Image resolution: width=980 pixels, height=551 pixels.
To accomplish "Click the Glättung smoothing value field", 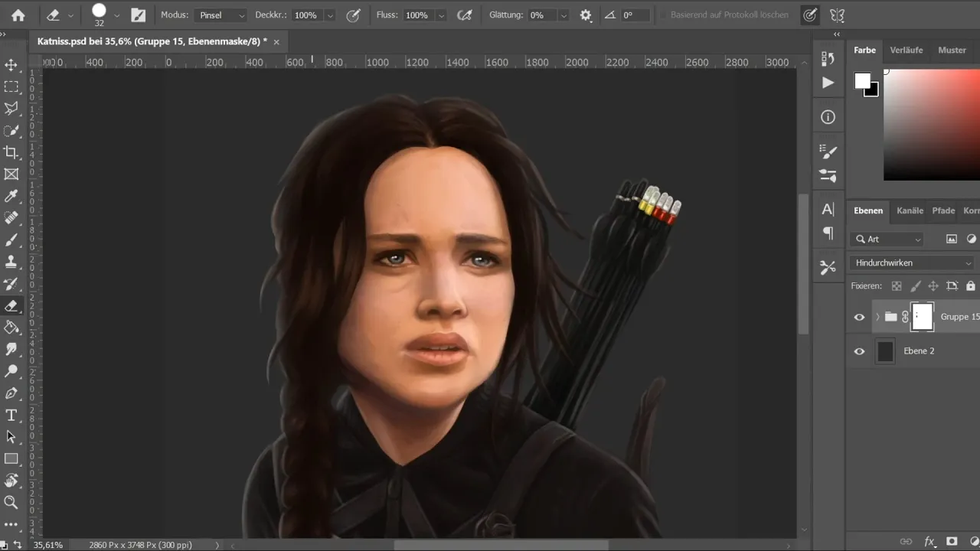I will pyautogui.click(x=541, y=15).
